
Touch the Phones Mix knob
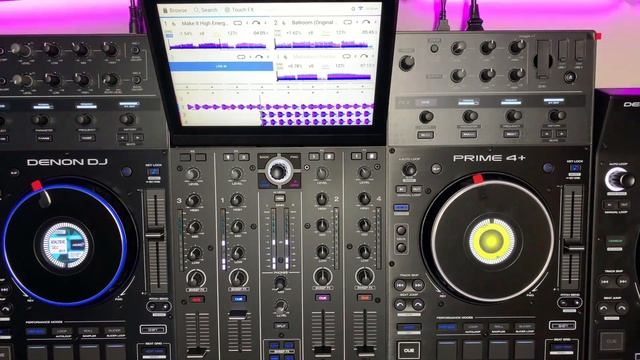280,283
